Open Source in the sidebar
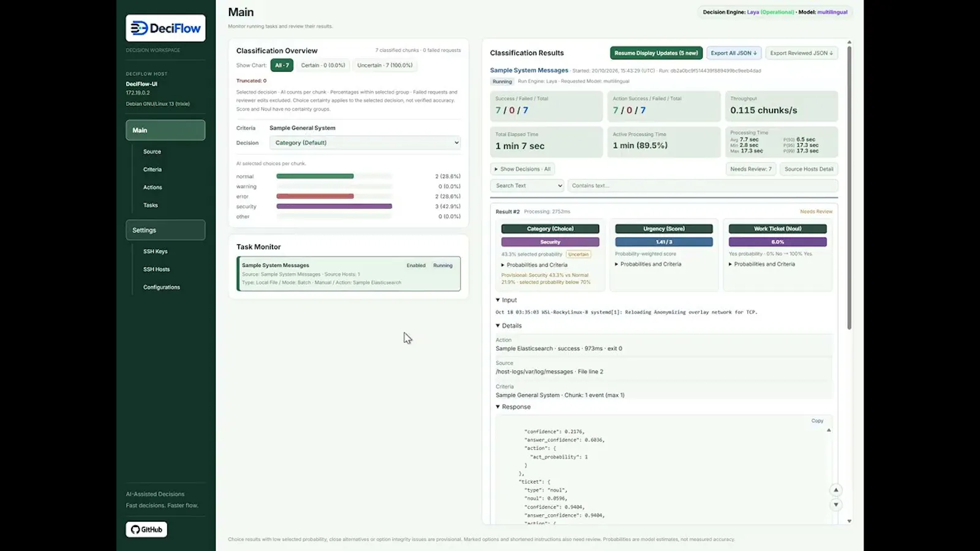The height and width of the screenshot is (551, 980). point(152,152)
